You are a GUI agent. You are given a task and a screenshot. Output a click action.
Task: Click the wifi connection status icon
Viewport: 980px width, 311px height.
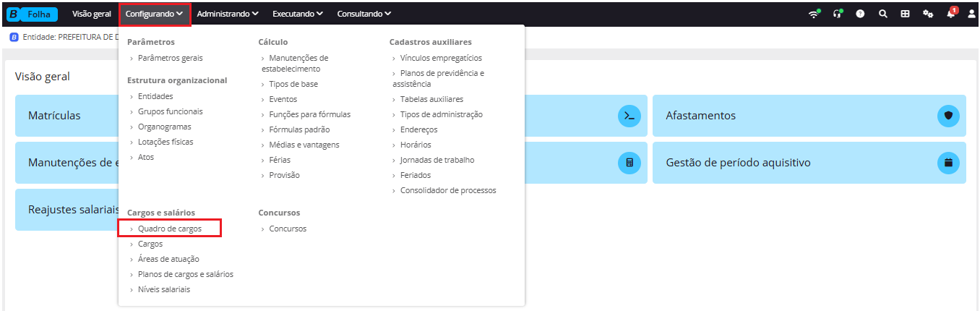(x=814, y=14)
